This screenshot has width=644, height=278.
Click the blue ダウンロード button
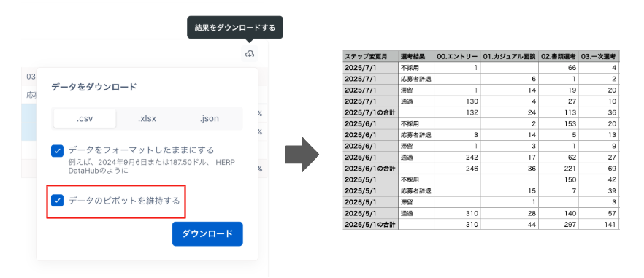(x=207, y=233)
